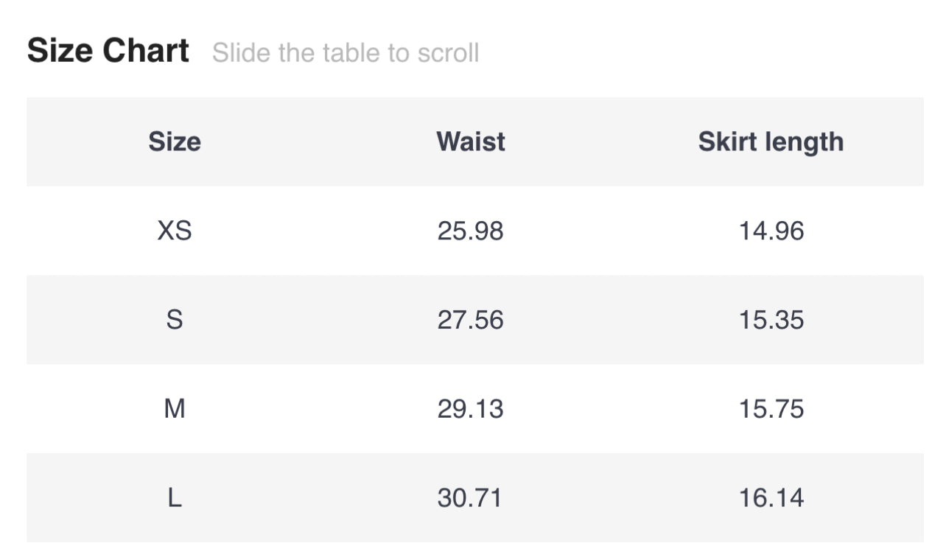Click the Size Chart heading
Image resolution: width=946 pixels, height=560 pixels.
click(108, 52)
